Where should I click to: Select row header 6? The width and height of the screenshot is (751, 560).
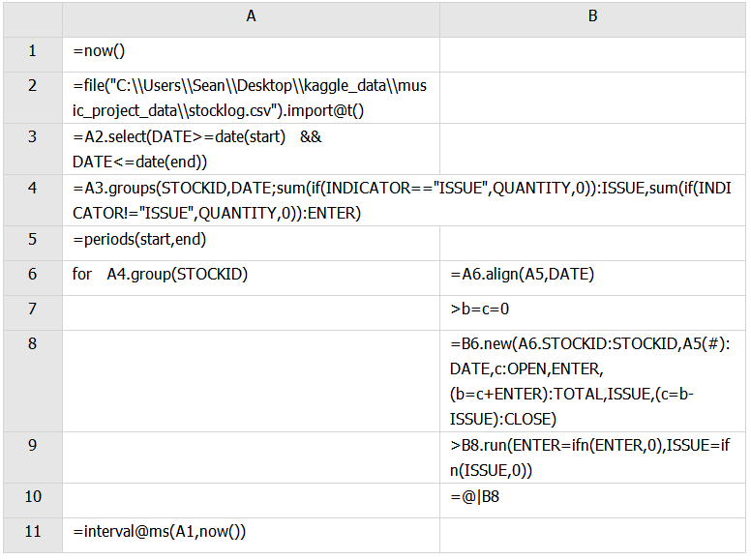tap(33, 279)
